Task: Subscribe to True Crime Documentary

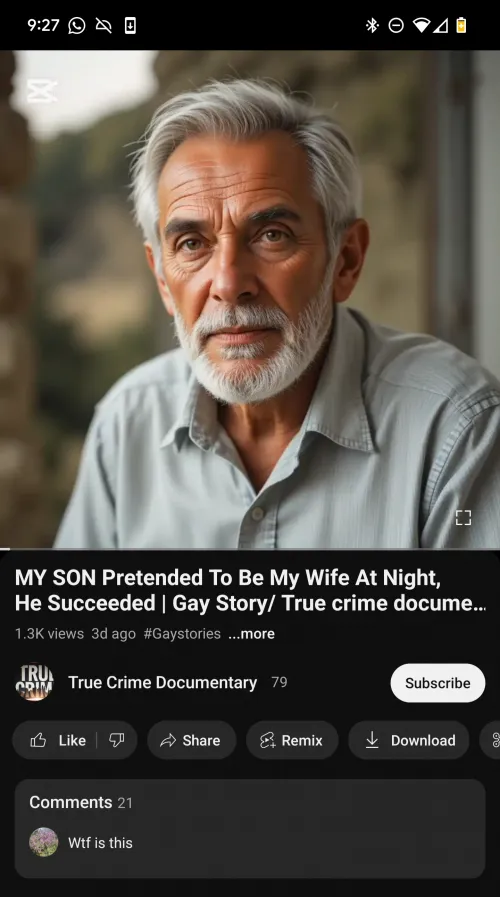Action: [x=438, y=683]
